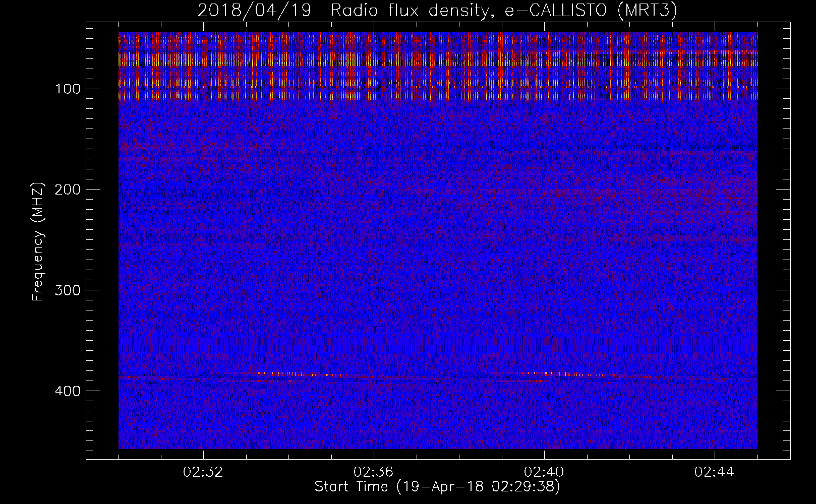Click the 02:36 time tick label
The height and width of the screenshot is (504, 816).
click(374, 472)
